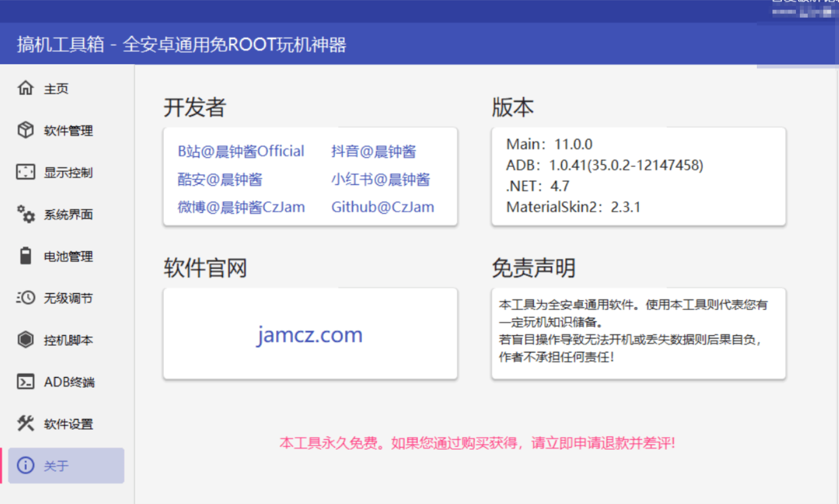Open the B站@晨钟酱Official link
The width and height of the screenshot is (839, 504).
point(241,151)
